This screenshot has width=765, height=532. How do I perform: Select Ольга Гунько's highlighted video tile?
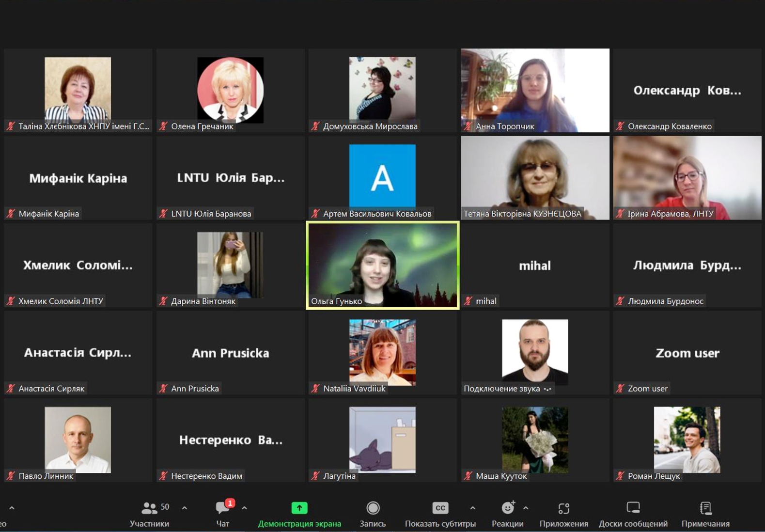[382, 265]
